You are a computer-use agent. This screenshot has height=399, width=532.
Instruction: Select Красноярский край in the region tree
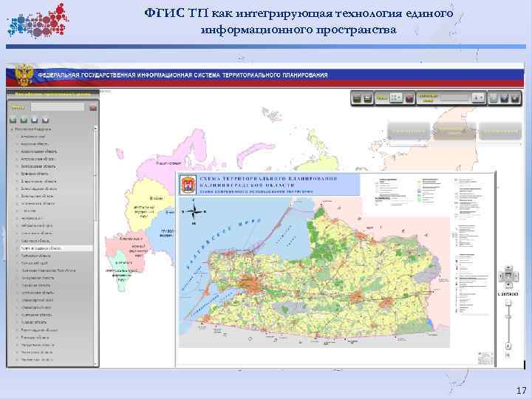(36, 307)
